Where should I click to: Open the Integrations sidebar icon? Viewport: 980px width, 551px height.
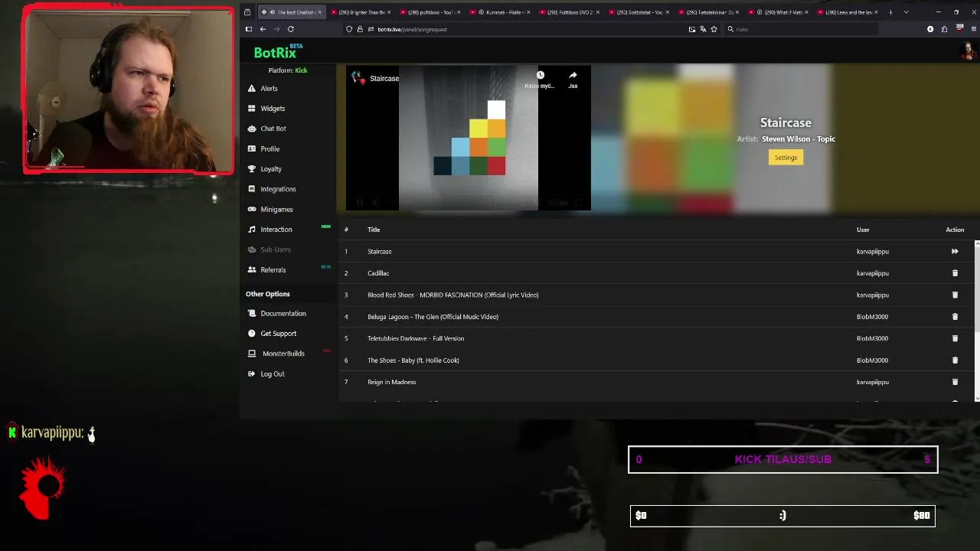click(252, 189)
